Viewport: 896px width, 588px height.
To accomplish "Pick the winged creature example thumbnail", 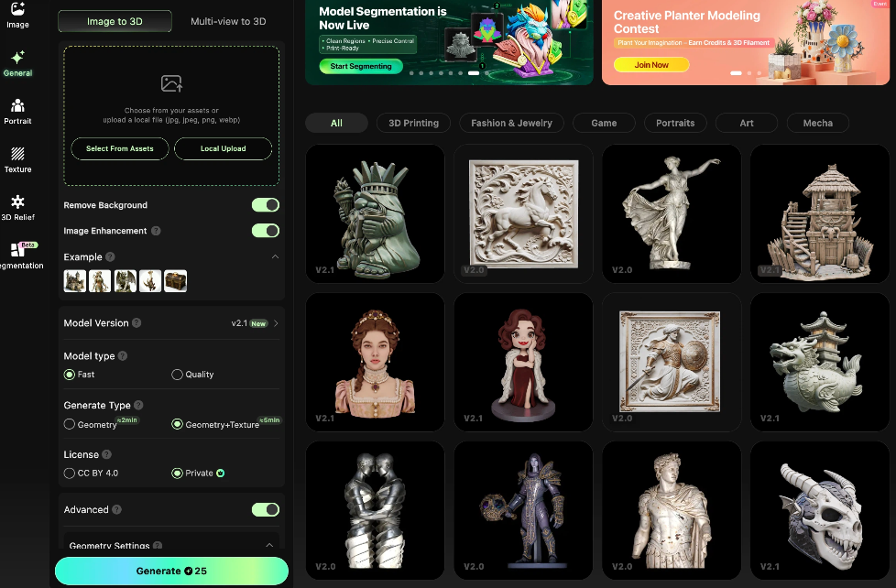I will pos(126,281).
